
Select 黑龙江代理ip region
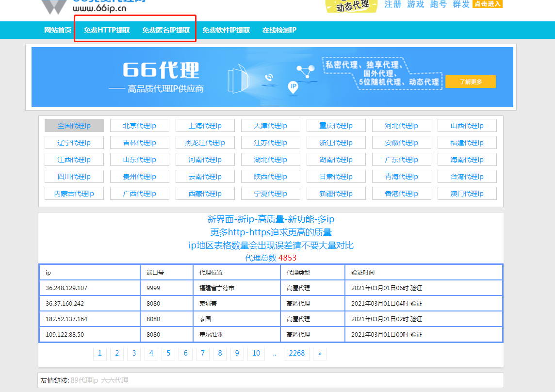[205, 142]
